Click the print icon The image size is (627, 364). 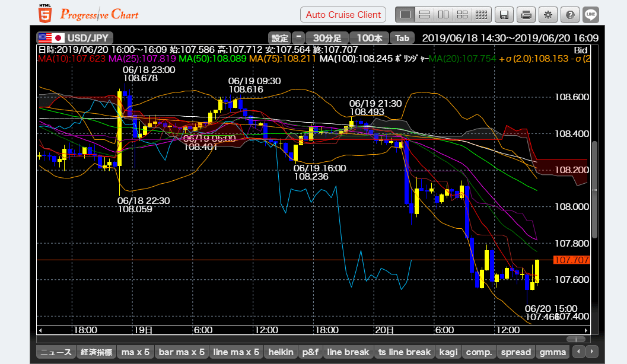pos(526,15)
